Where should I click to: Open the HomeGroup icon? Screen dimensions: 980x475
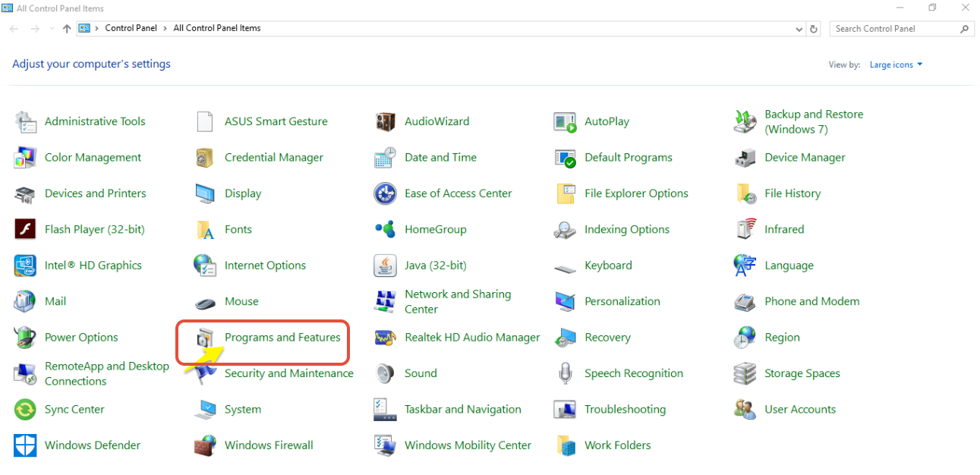click(385, 229)
